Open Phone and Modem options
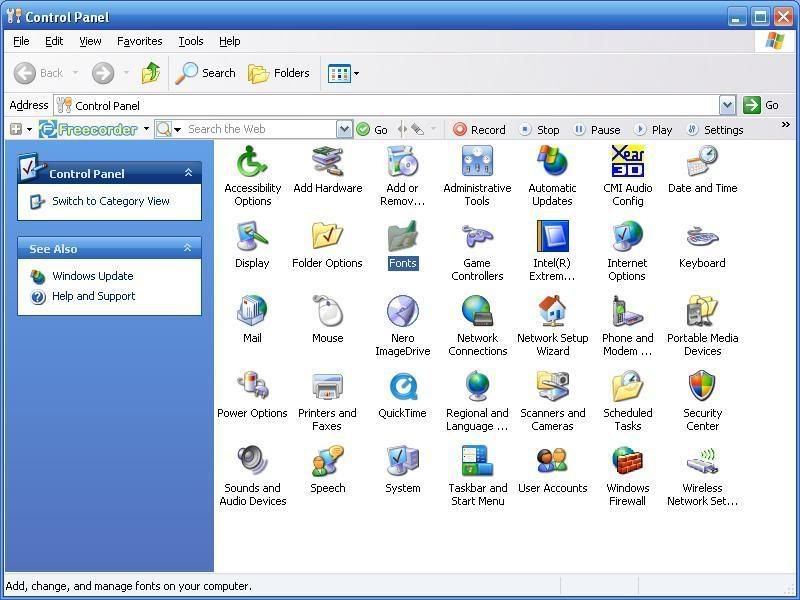 (x=628, y=326)
